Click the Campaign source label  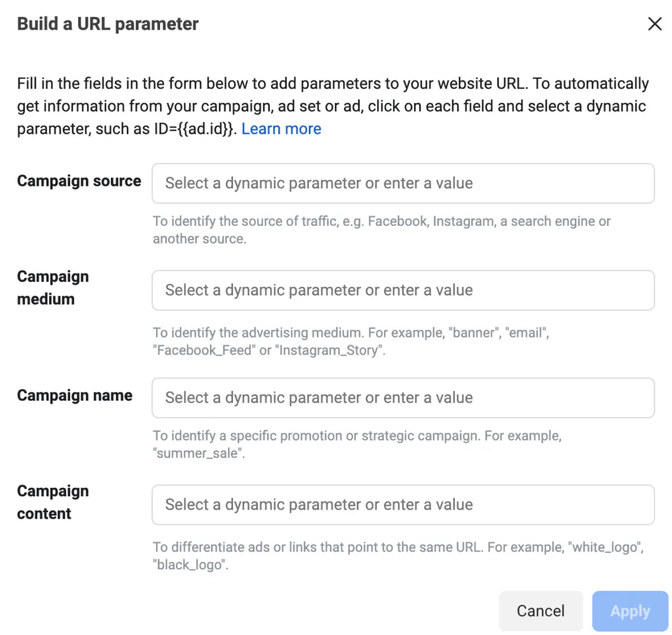[x=79, y=181]
